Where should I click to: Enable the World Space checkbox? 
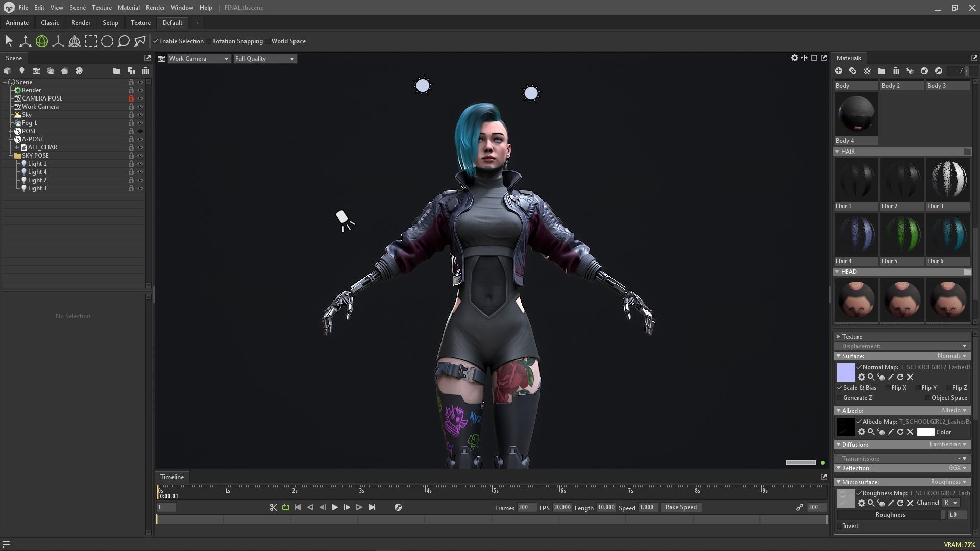point(267,41)
